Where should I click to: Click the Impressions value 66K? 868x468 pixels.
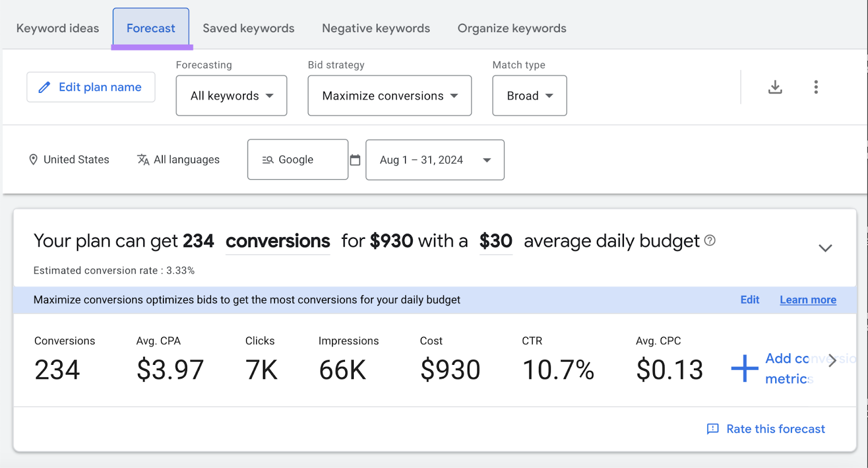(x=342, y=370)
